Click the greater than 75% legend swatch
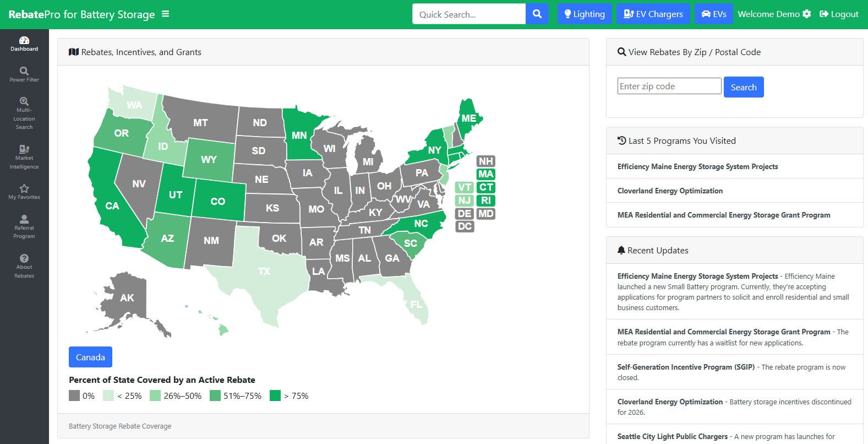Viewport: 868px width, 444px height. click(x=275, y=396)
